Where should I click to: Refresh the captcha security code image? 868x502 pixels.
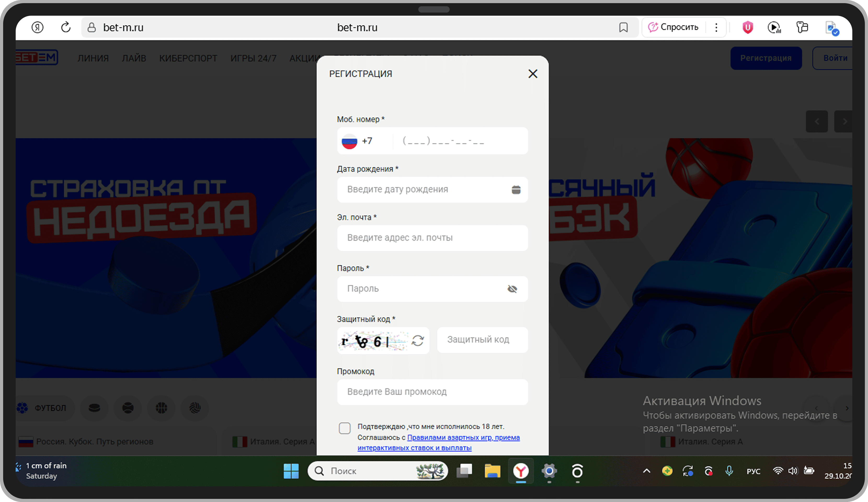click(x=418, y=340)
